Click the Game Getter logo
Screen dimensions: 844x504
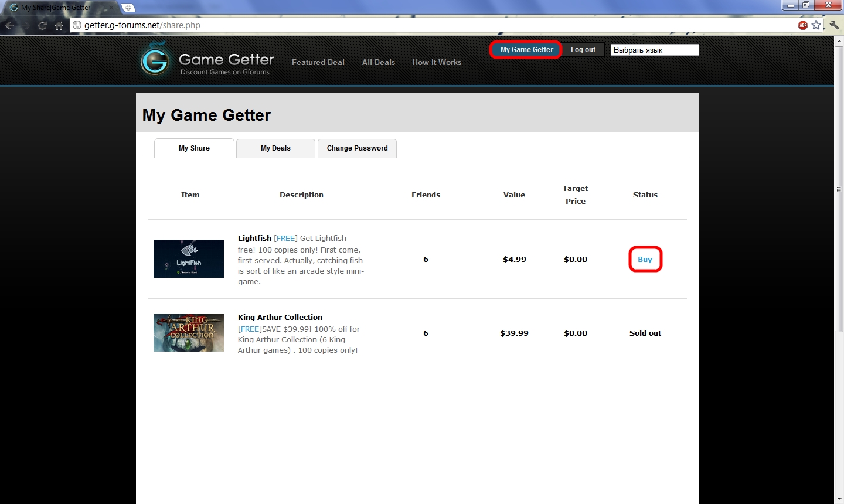pos(207,60)
